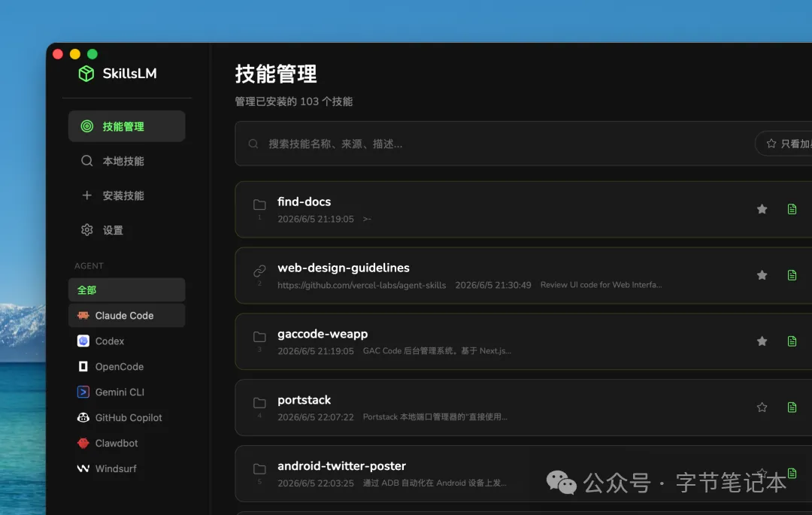Click the portstack folder icon
This screenshot has height=515, width=812.
259,403
